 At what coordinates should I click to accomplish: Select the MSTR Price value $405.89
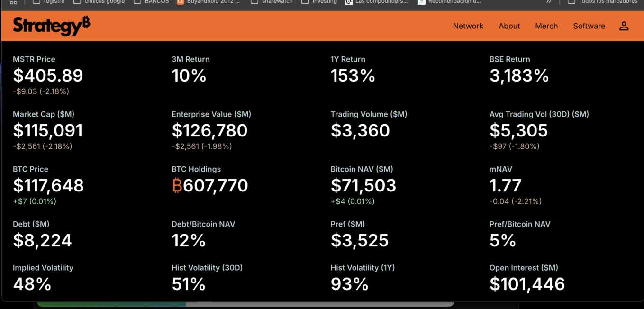pyautogui.click(x=48, y=75)
